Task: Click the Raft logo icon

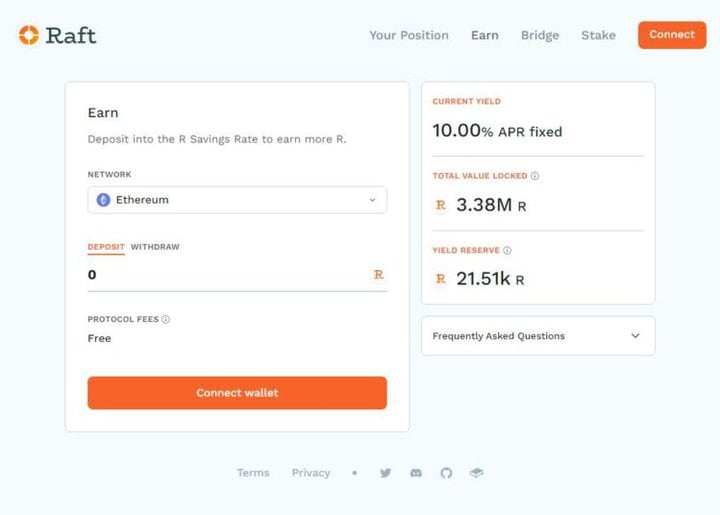Action: pos(29,35)
